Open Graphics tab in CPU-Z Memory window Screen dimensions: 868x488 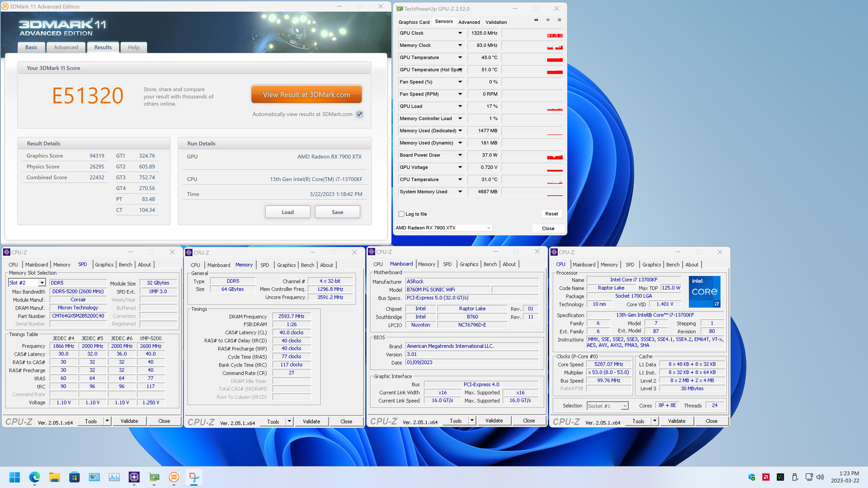(x=286, y=265)
